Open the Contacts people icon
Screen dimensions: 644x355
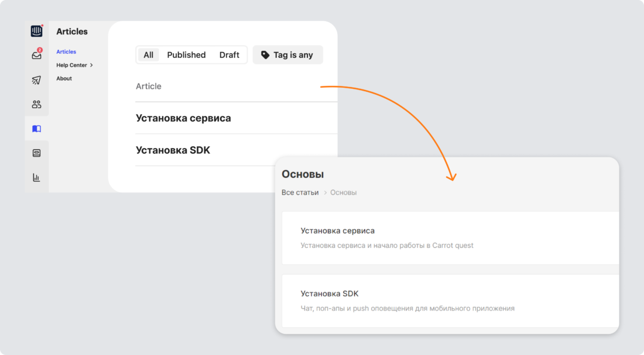point(36,104)
